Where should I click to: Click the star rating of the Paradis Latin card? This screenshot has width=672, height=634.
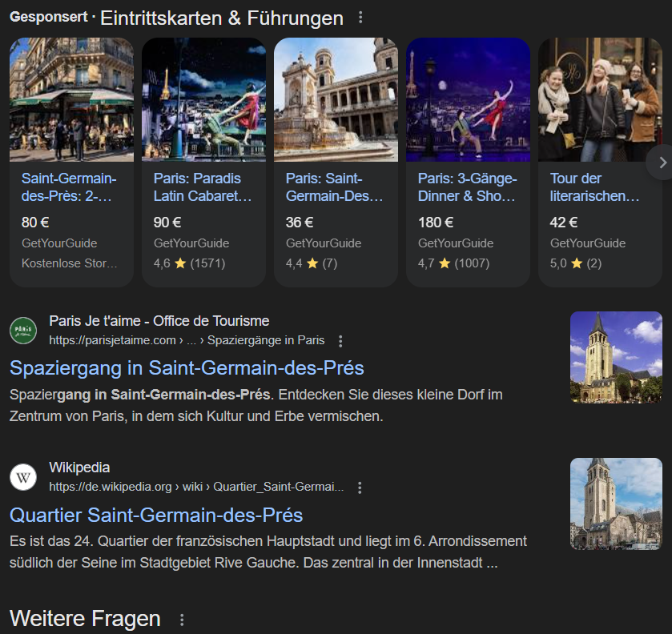click(x=190, y=263)
